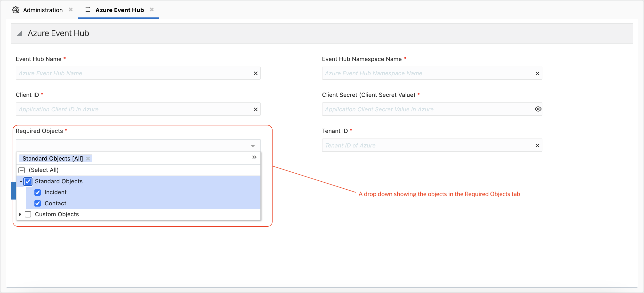Select the Standard Objects row label
Viewport: 644px width, 293px height.
tap(59, 181)
